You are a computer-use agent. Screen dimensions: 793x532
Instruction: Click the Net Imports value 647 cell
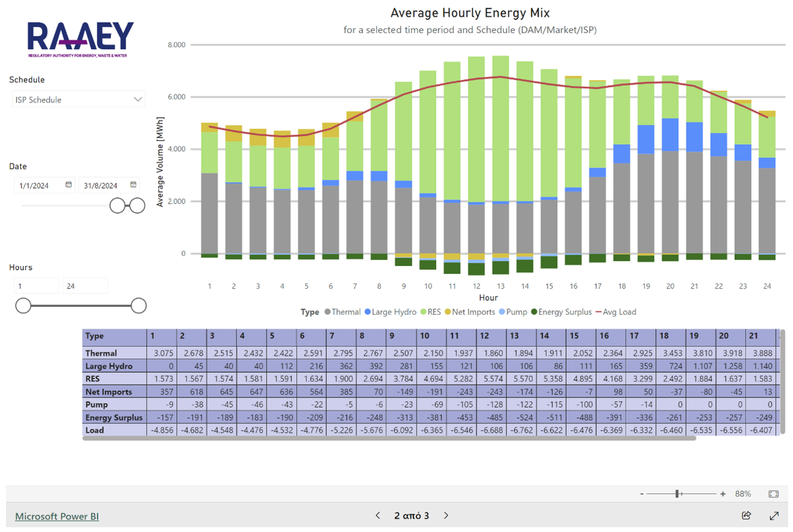(252, 391)
